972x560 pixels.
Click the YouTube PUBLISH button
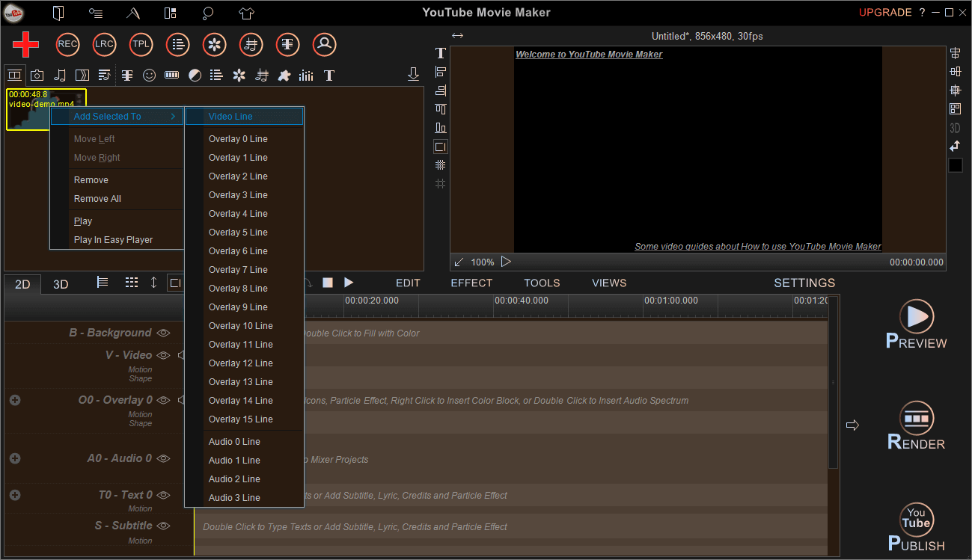tap(917, 527)
